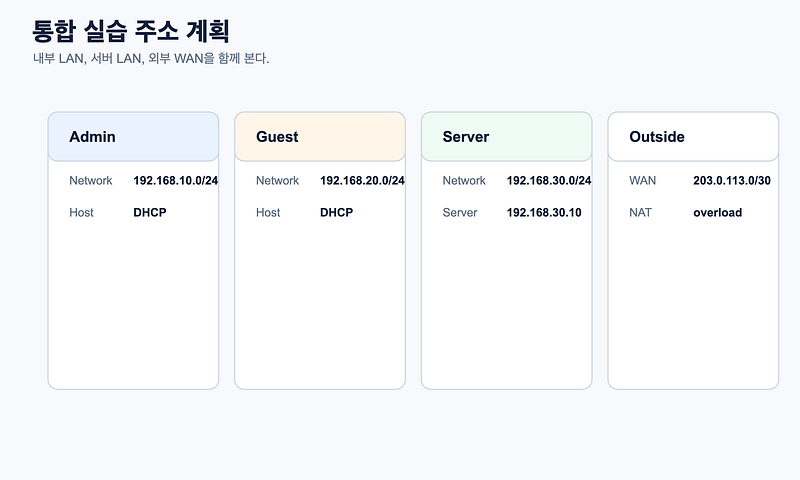This screenshot has height=480, width=800.
Task: Select the Outside card header
Action: click(693, 137)
